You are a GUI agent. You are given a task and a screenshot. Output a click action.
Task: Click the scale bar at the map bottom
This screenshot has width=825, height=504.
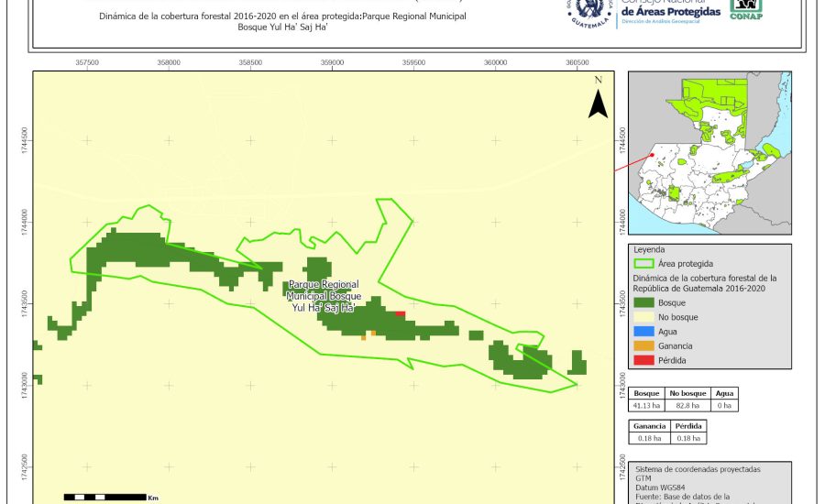(104, 497)
